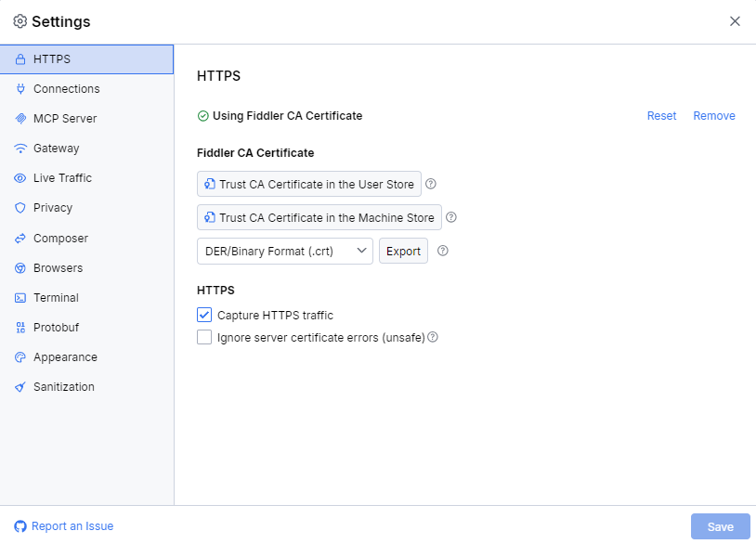The height and width of the screenshot is (544, 756).
Task: Enable Ignore server certificate errors
Action: pyautogui.click(x=203, y=337)
